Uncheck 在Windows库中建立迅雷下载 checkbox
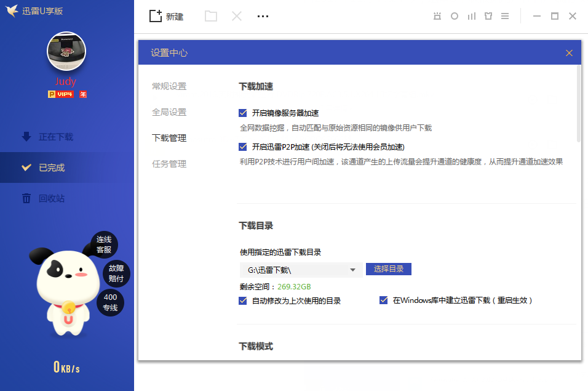Viewport: 588px width, 391px height. (383, 300)
